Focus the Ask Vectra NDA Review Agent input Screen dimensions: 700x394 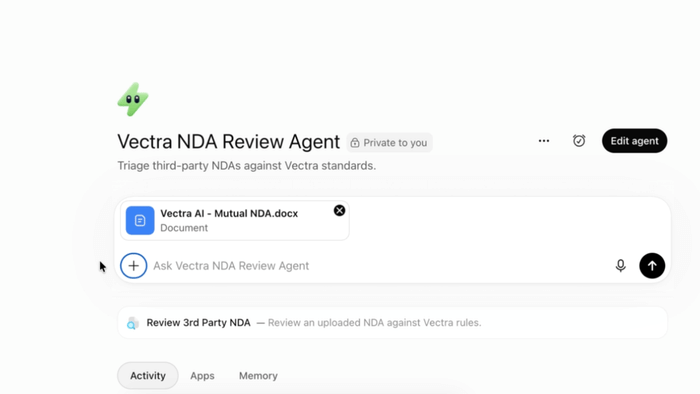379,266
